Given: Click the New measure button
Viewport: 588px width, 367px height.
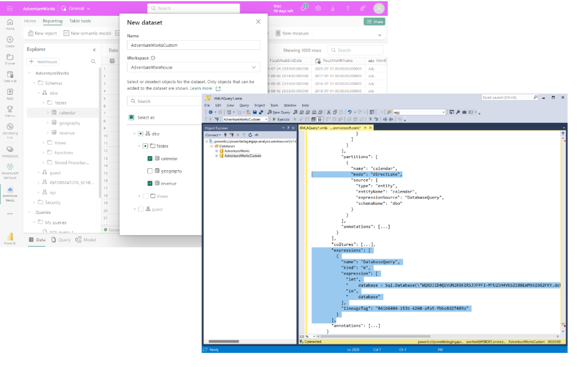Looking at the screenshot, I should click(x=292, y=33).
